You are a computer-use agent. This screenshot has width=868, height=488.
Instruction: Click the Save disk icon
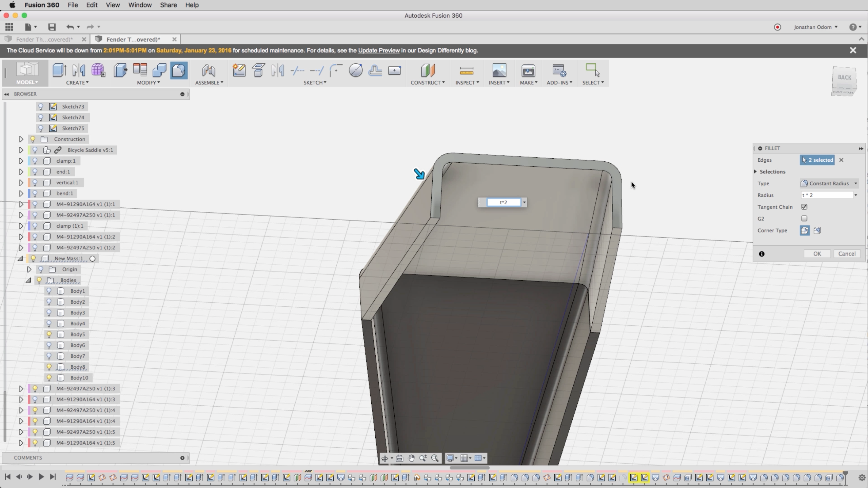point(52,27)
